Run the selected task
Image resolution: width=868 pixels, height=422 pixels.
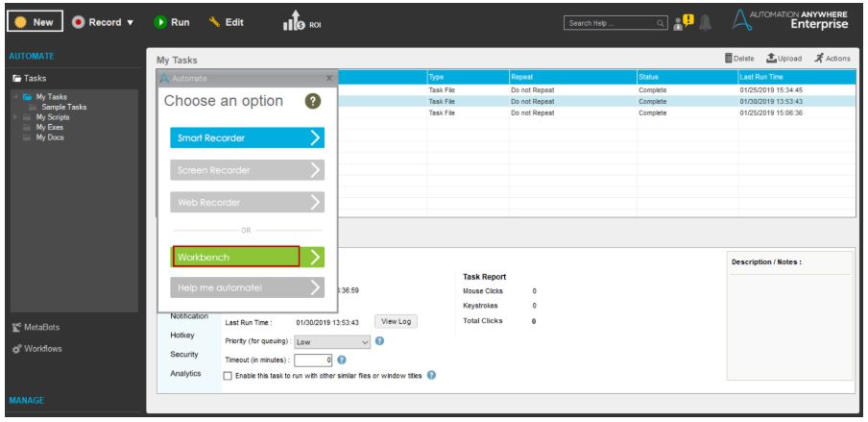click(x=172, y=22)
